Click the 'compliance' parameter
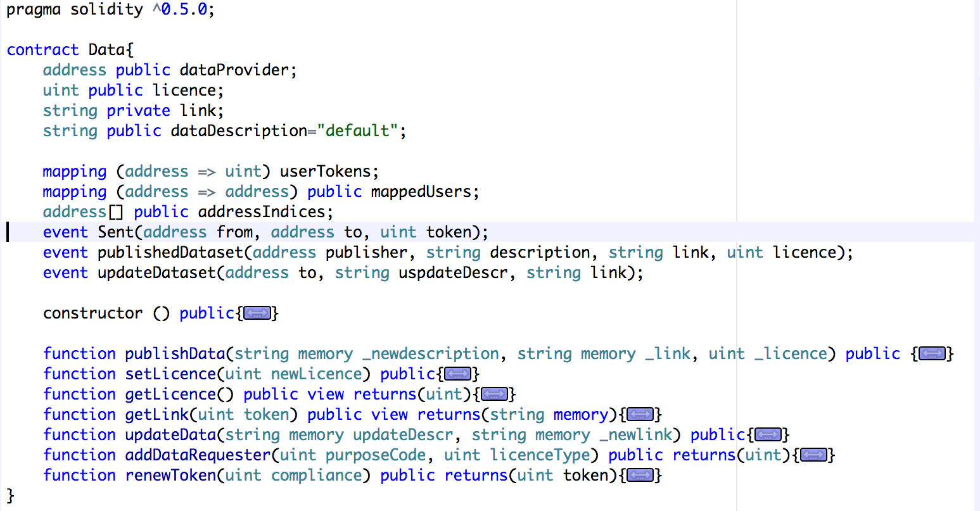Image resolution: width=980 pixels, height=511 pixels. 317,476
